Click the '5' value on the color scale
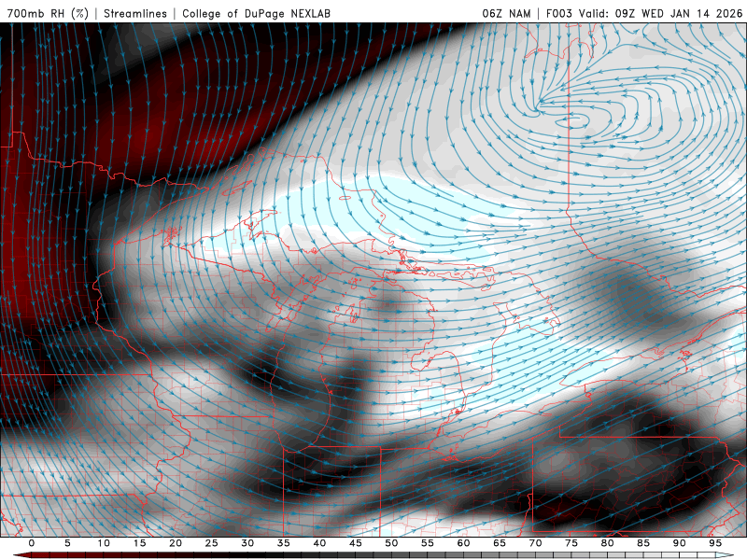747x560 pixels. coord(67,543)
